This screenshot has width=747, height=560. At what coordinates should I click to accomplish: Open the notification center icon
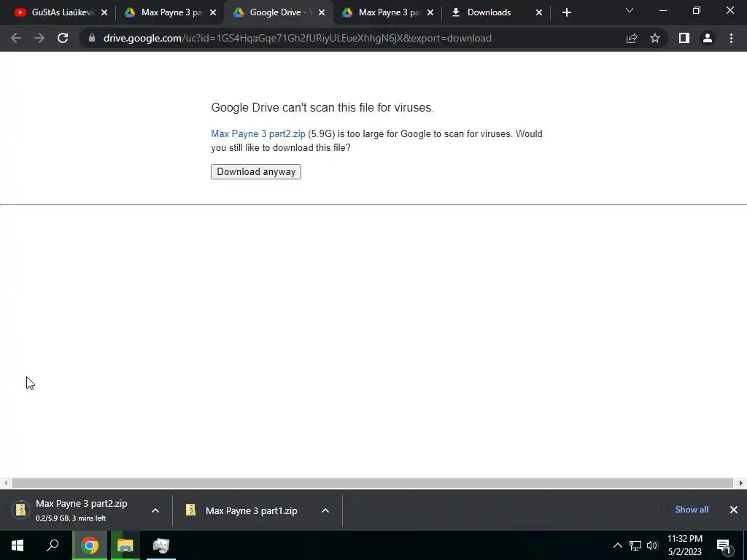click(724, 546)
